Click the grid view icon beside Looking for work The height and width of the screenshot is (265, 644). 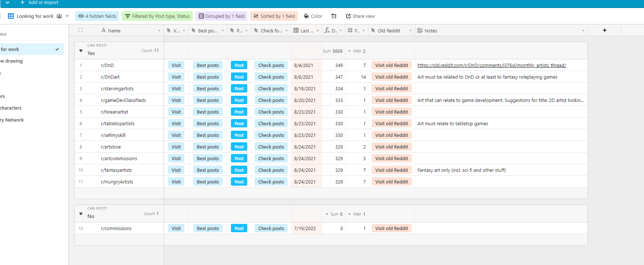click(11, 16)
